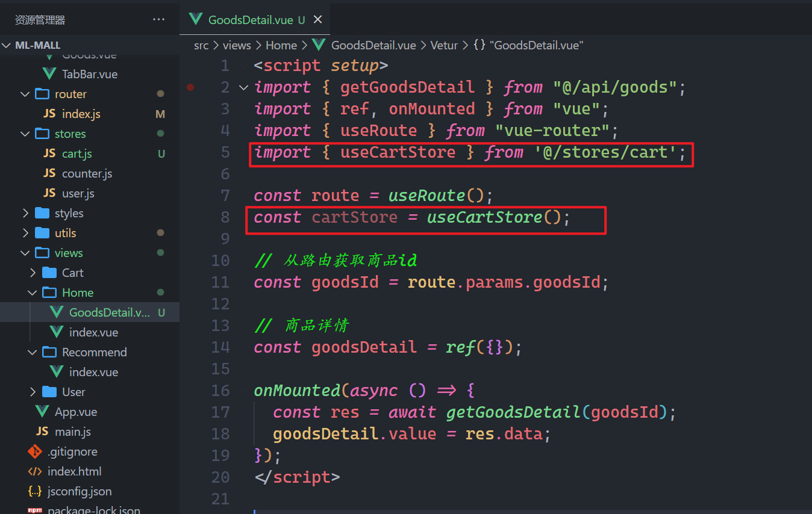Open App.vue in the explorer
The height and width of the screenshot is (514, 812).
76,412
